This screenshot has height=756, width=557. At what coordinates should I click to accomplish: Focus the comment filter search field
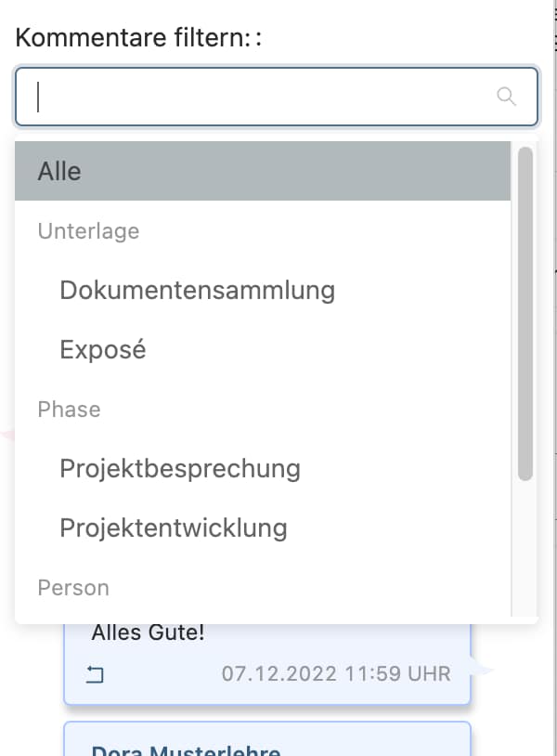[x=260, y=97]
